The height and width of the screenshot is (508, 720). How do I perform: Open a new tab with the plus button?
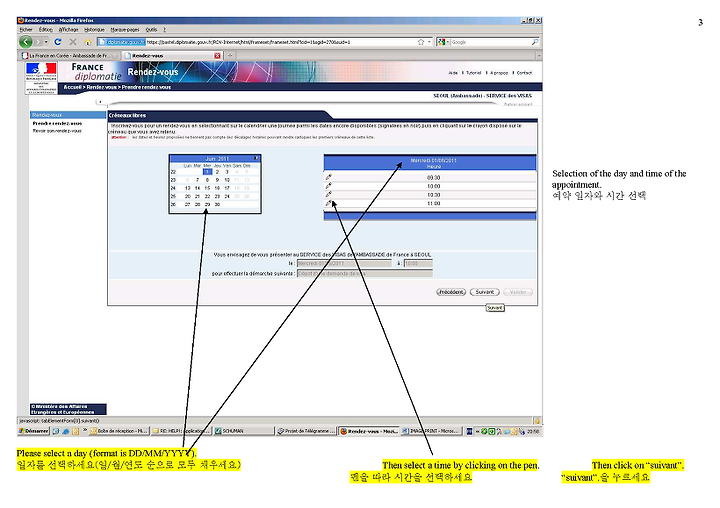(230, 56)
